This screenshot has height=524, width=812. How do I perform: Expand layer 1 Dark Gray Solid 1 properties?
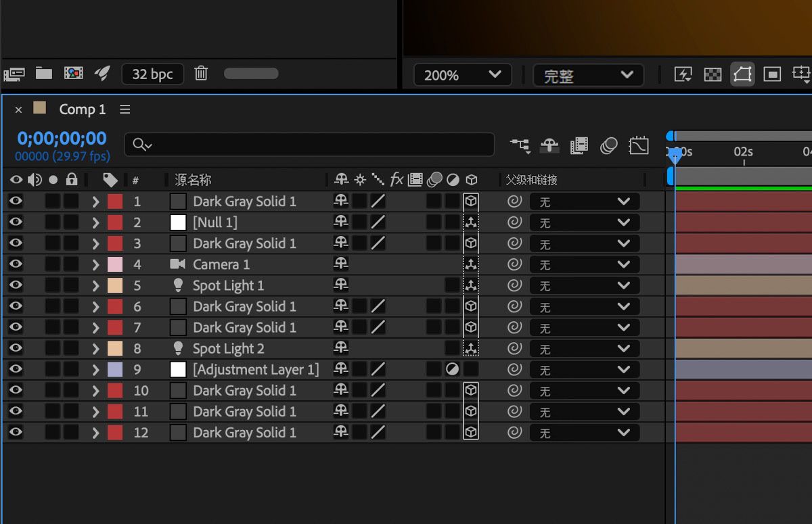coord(95,201)
